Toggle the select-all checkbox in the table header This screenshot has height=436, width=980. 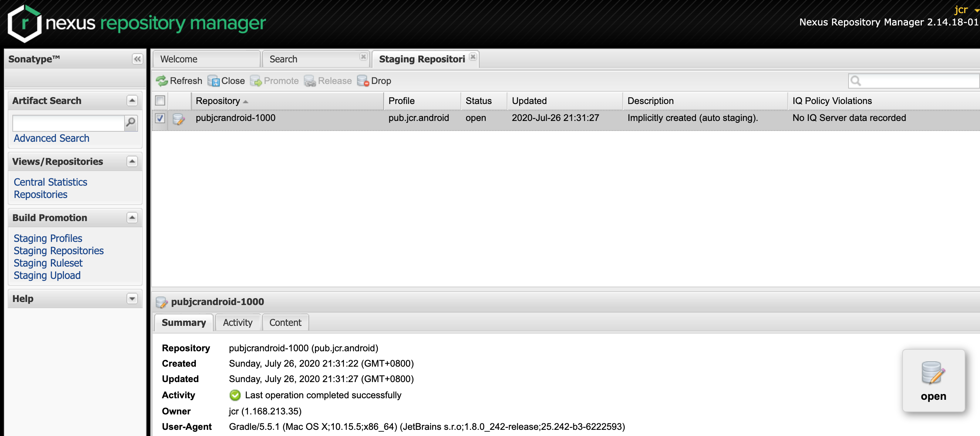pyautogui.click(x=160, y=101)
